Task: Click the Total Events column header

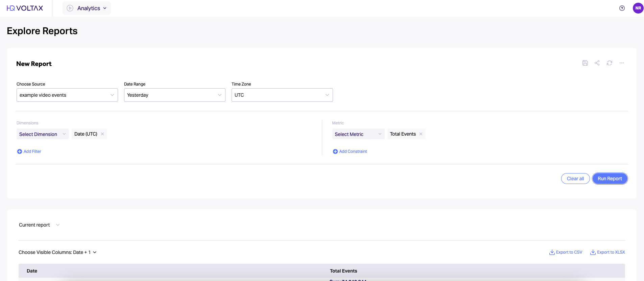Action: click(343, 271)
